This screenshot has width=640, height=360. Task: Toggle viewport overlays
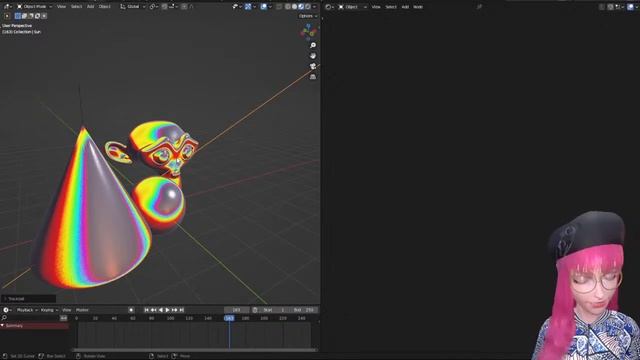pos(264,7)
